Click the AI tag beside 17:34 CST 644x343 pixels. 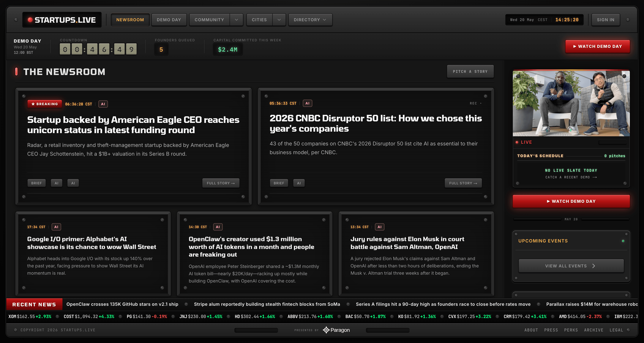click(x=56, y=227)
